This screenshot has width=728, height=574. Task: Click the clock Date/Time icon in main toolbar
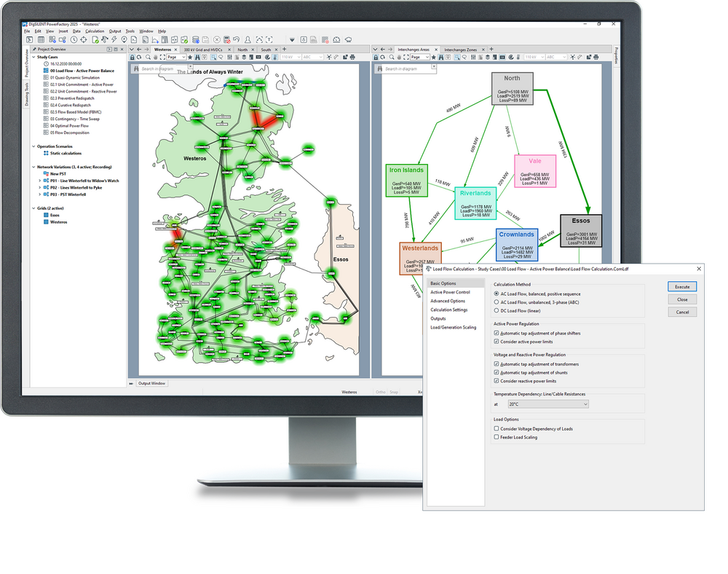point(74,39)
